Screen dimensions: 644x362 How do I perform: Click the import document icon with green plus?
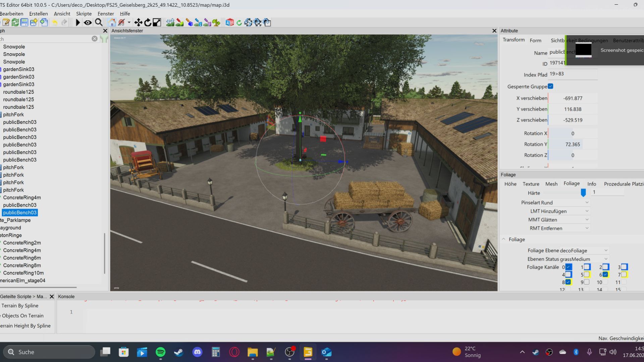click(44, 22)
